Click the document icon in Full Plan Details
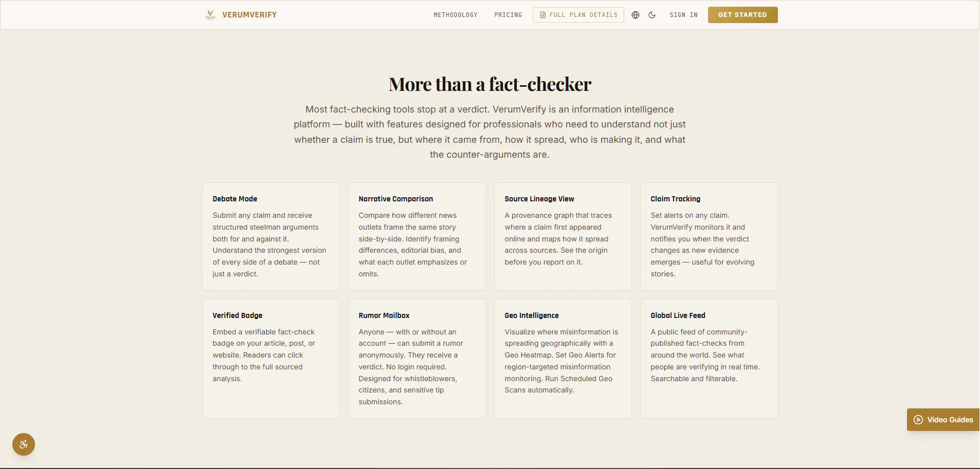The width and height of the screenshot is (980, 469). click(x=542, y=15)
